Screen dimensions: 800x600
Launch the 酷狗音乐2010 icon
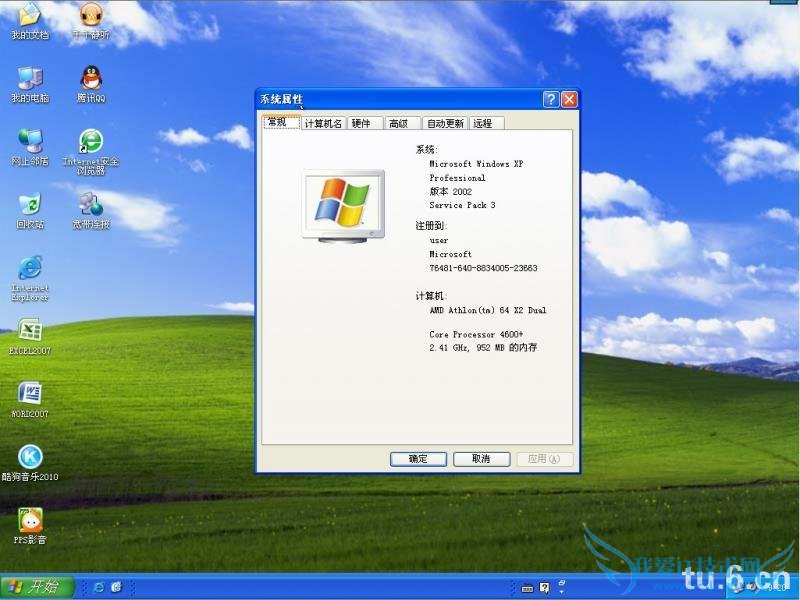pos(30,463)
